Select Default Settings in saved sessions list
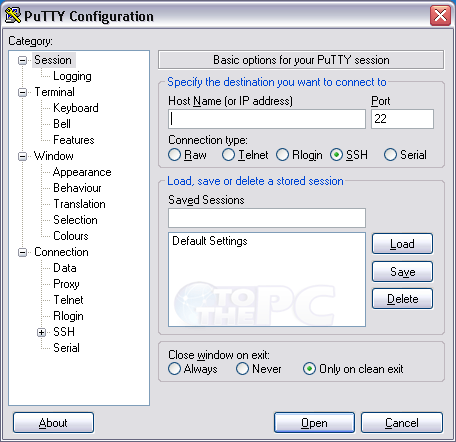The width and height of the screenshot is (456, 442). click(x=210, y=241)
